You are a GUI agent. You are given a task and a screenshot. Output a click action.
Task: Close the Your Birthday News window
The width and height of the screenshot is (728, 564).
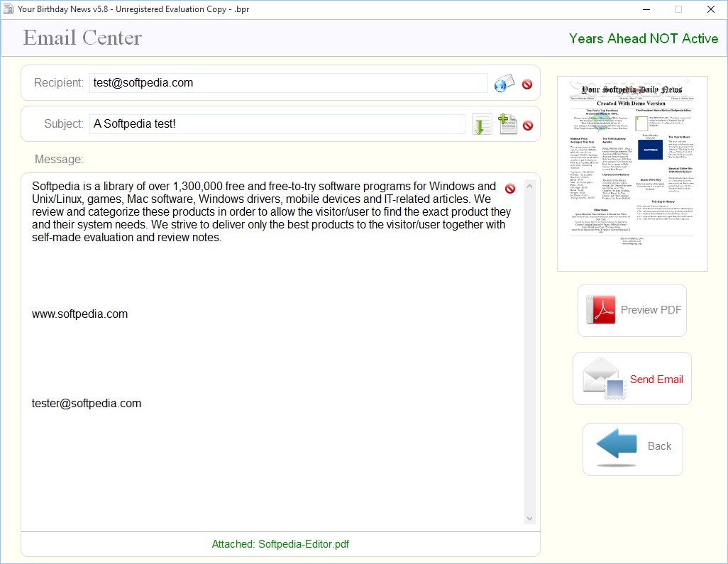[x=711, y=9]
